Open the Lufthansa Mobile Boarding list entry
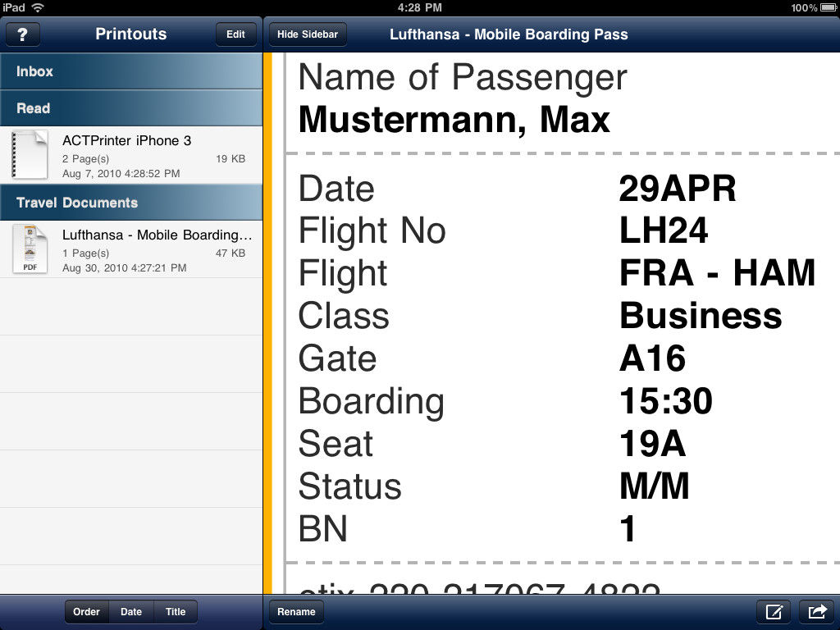840x630 pixels. (x=131, y=249)
